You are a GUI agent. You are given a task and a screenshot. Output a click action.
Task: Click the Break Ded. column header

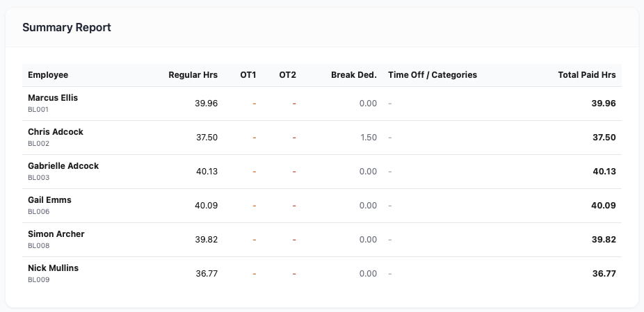(x=353, y=75)
